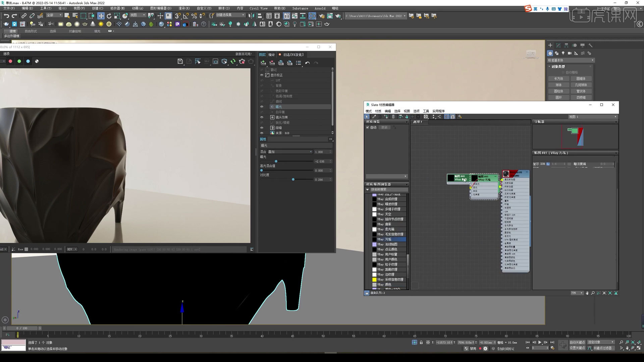
Task: Switch to the 统计 tab in frame buffer
Action: pyautogui.click(x=271, y=54)
